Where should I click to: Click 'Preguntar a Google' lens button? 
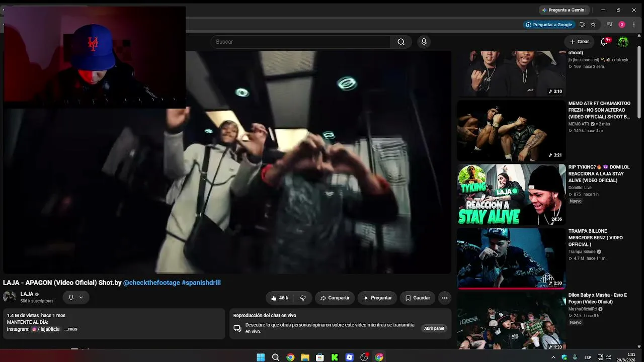[x=549, y=25]
